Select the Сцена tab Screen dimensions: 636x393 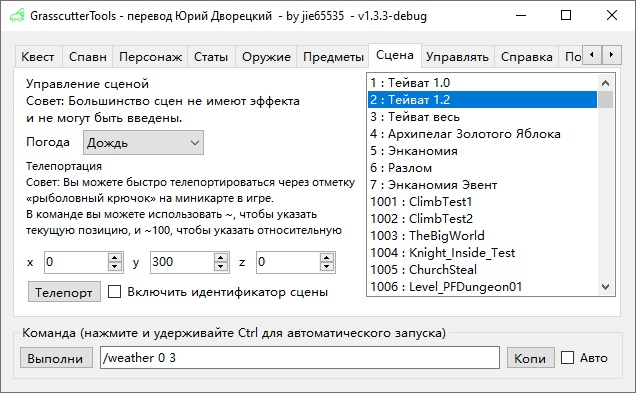[395, 55]
